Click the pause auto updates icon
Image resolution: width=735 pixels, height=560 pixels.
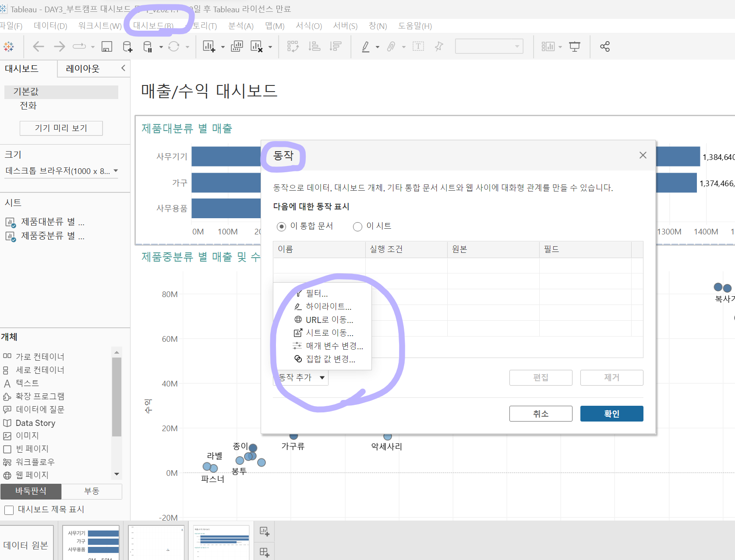[148, 46]
